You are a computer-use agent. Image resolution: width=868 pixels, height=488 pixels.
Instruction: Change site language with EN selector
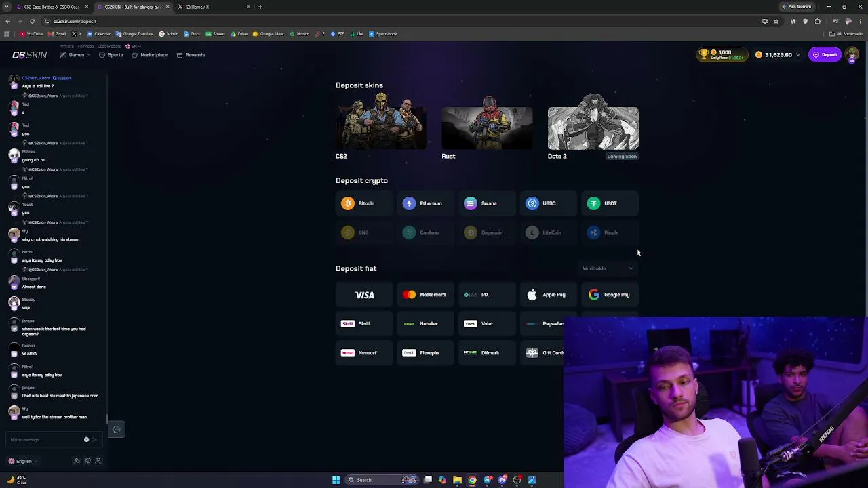[132, 46]
